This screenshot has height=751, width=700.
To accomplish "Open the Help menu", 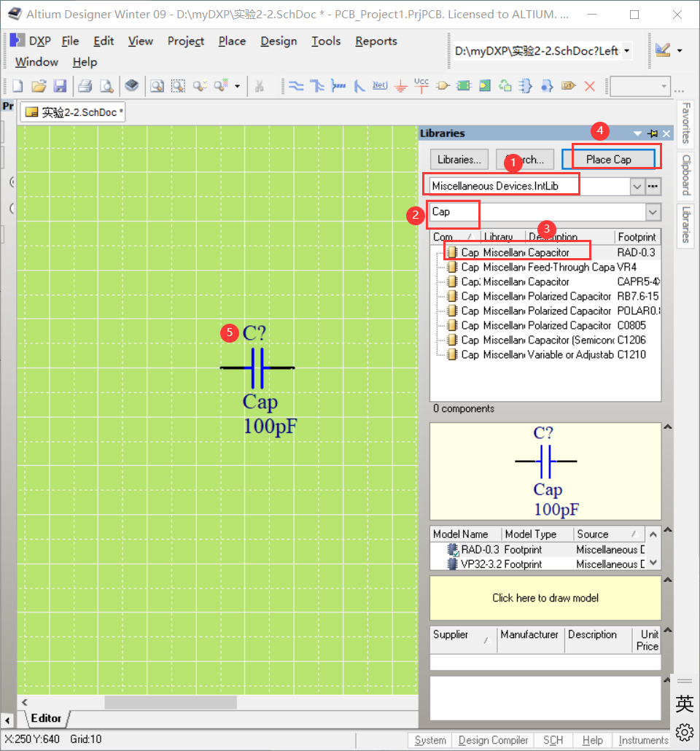I will click(85, 62).
